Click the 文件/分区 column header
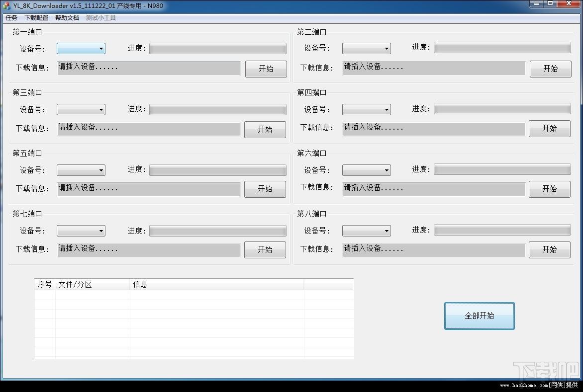The width and height of the screenshot is (583, 392). (93, 284)
